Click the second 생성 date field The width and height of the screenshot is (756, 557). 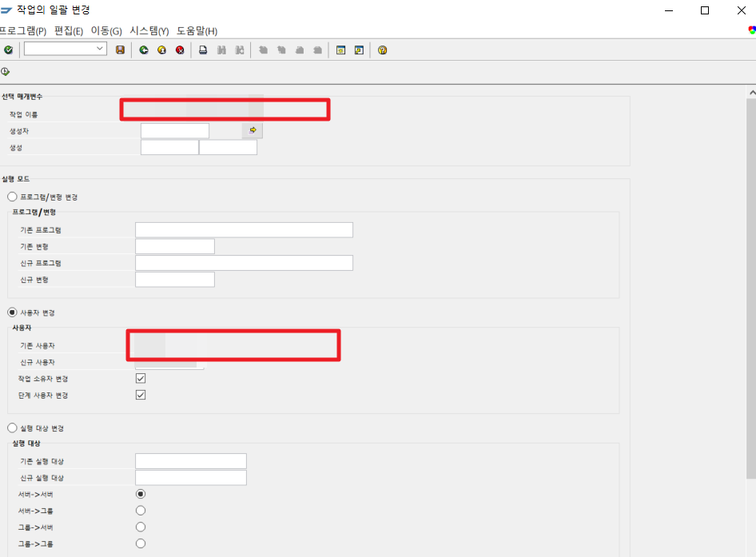pos(228,147)
